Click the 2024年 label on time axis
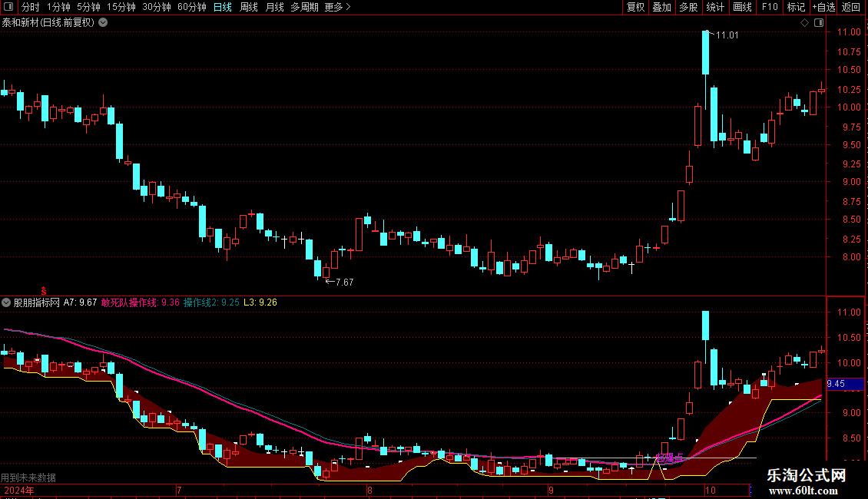Screen dimensions: 868x499 19,490
